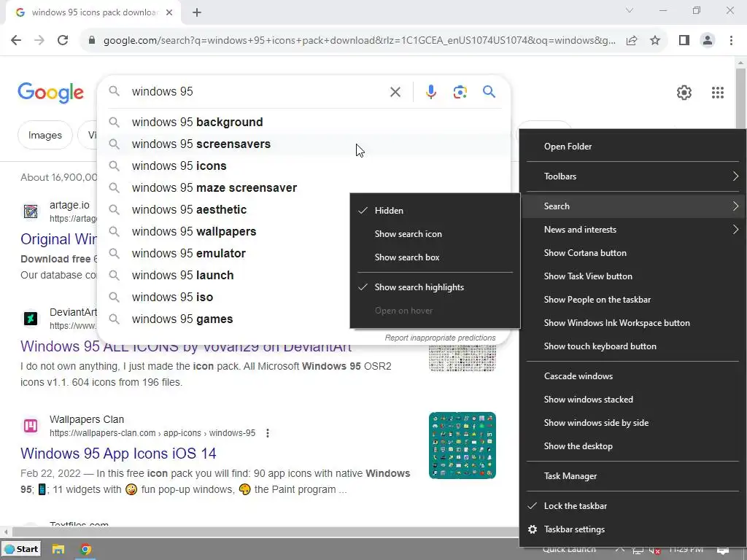747x560 pixels.
Task: Open File Explorer from the taskbar
Action: [58, 549]
